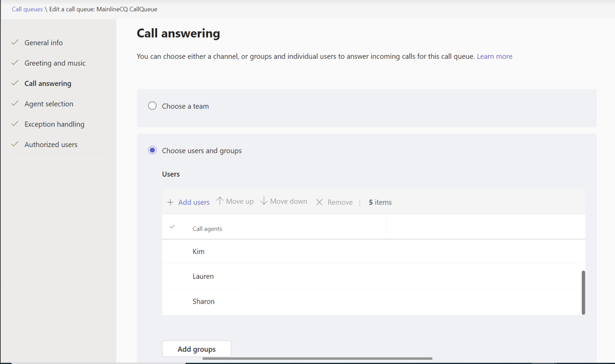Click the Add groups button
Image resolution: width=615 pixels, height=364 pixels.
point(196,349)
